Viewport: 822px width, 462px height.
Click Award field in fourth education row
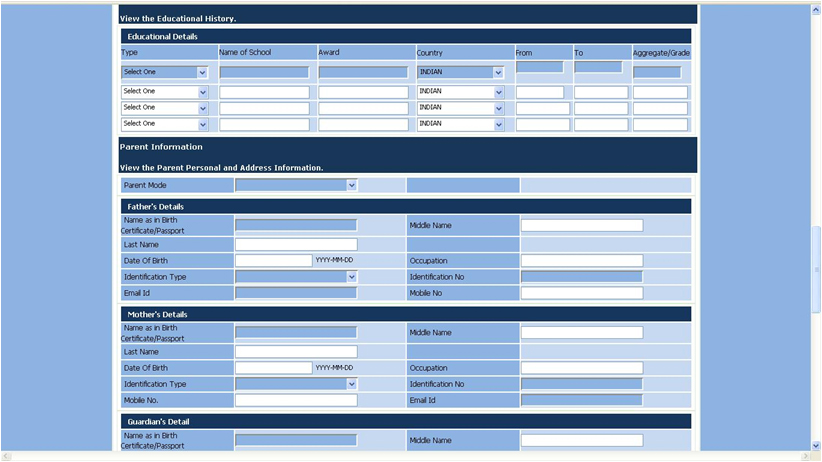(x=363, y=125)
